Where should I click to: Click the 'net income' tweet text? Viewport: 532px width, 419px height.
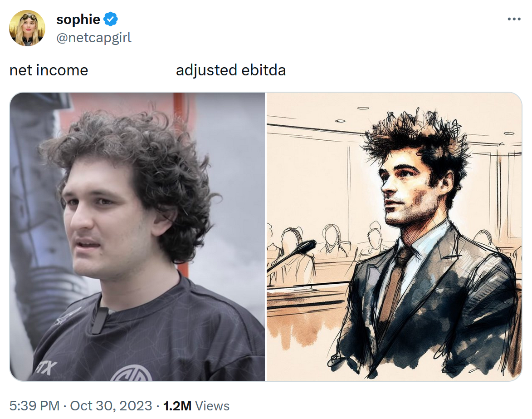click(49, 70)
